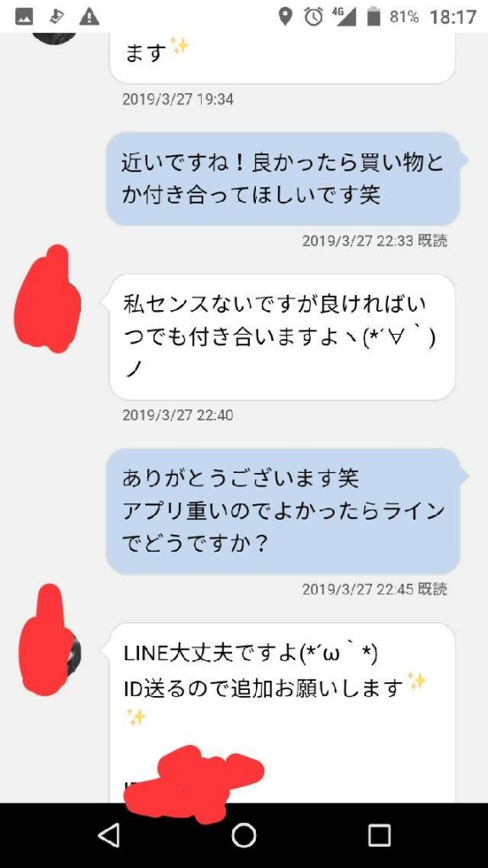
Task: Open the image notification icon in status bar
Action: point(24,17)
